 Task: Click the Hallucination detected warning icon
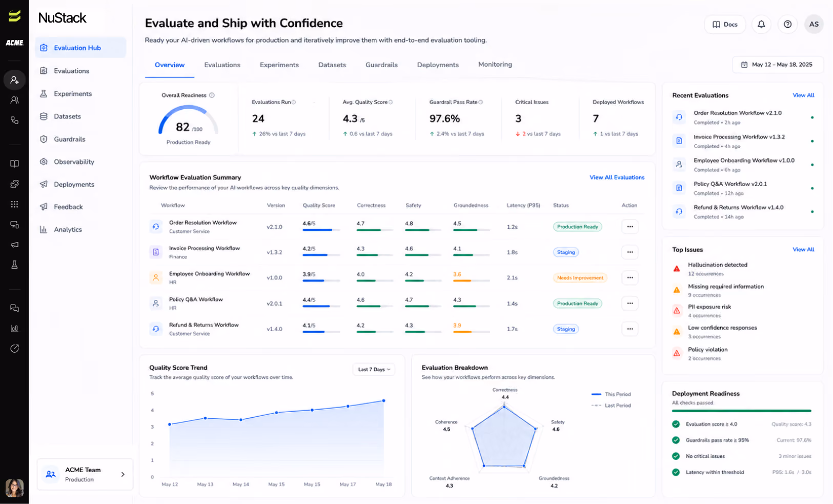tap(677, 269)
